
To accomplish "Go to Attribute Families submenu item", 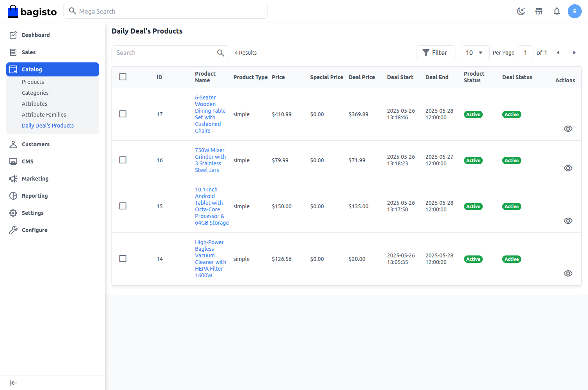I will (x=44, y=115).
